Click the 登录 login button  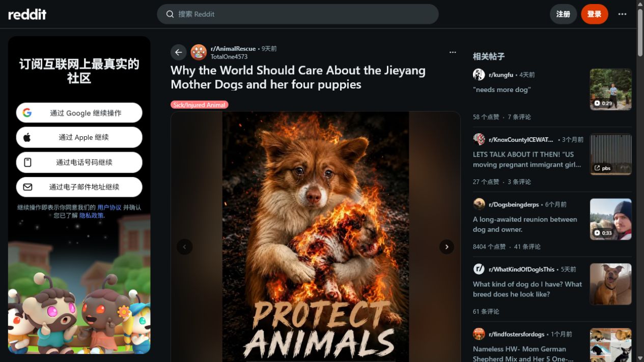click(x=594, y=14)
